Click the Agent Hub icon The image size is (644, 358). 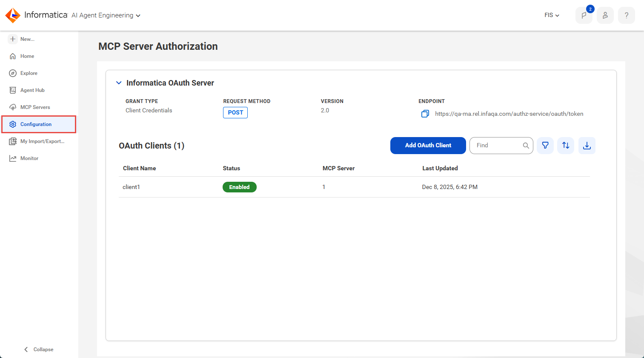click(13, 90)
